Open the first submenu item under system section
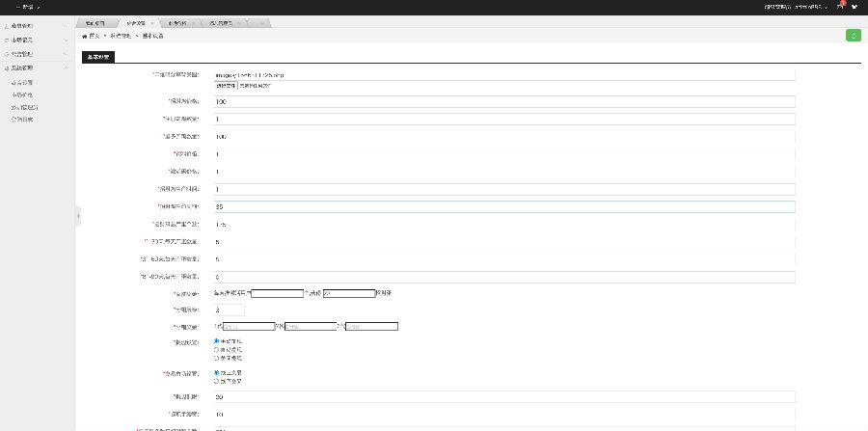This screenshot has height=431, width=868. pyautogui.click(x=22, y=83)
